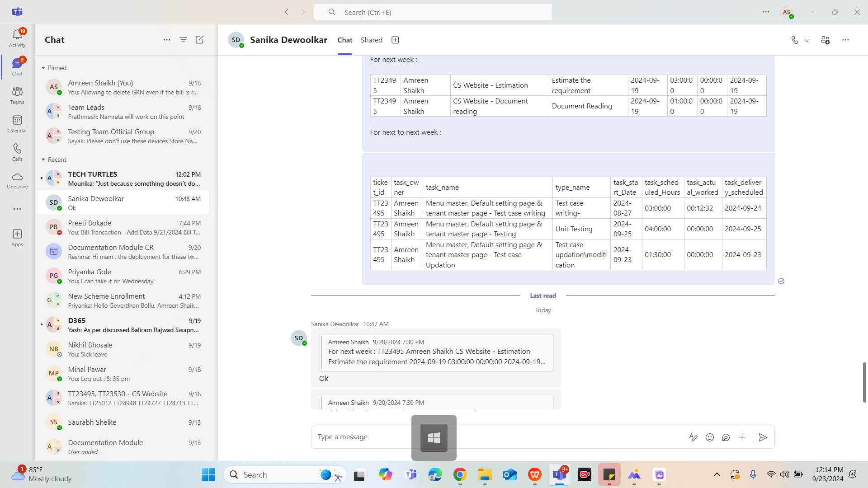Click the Teams logo

(x=17, y=12)
